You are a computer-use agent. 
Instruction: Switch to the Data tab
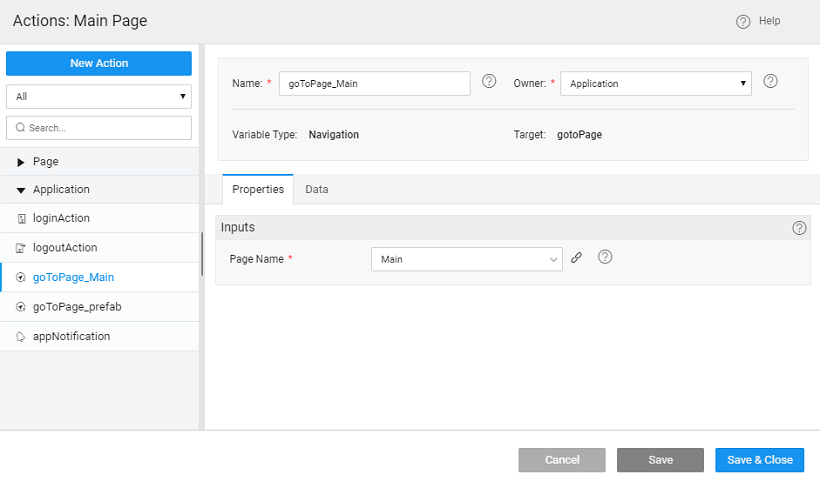point(317,189)
